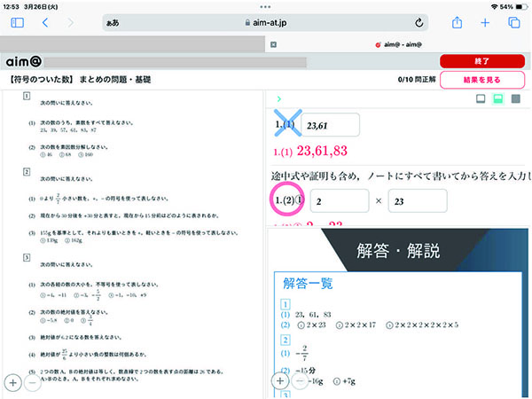Screen dimensions: 532x399
Task: Click the 解答・解説 header banner
Action: click(398, 250)
